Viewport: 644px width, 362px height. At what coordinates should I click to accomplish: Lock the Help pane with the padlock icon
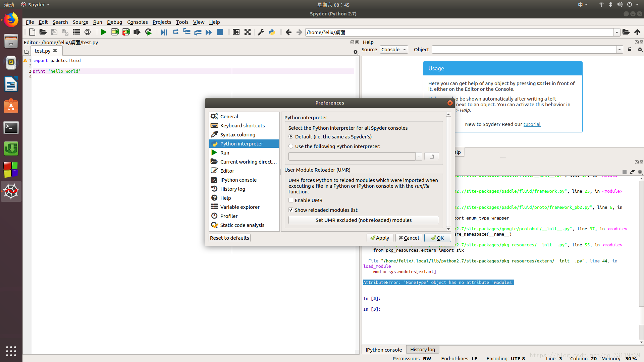pyautogui.click(x=630, y=50)
